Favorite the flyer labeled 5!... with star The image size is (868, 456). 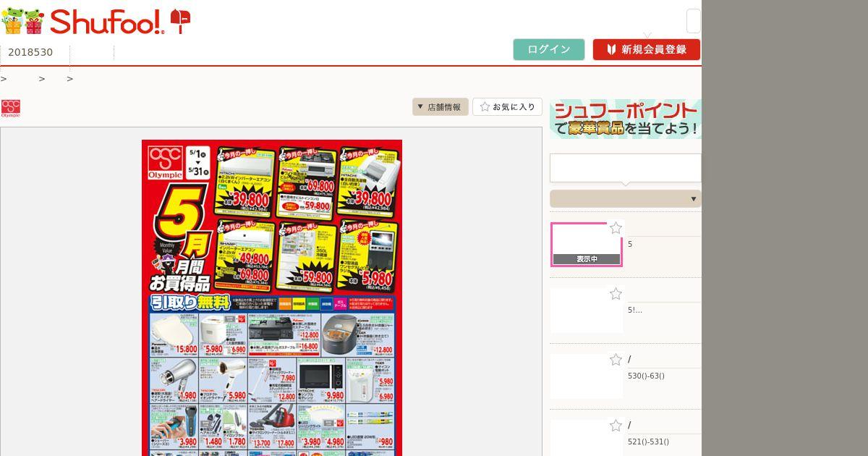click(616, 294)
